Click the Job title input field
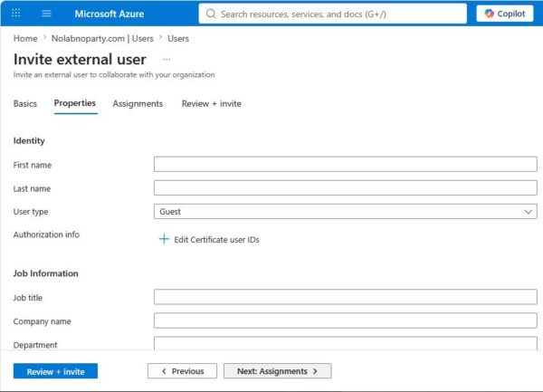This screenshot has width=543, height=392. 346,297
